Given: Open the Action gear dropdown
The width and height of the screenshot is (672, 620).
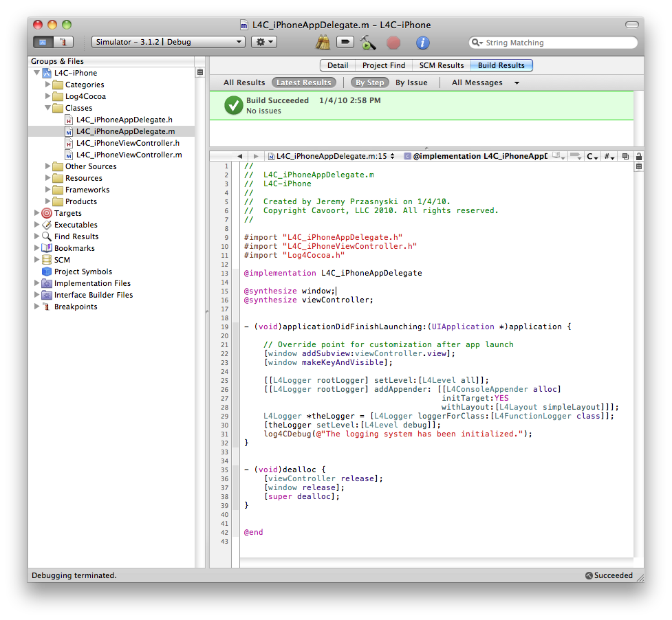Looking at the screenshot, I should click(x=264, y=42).
